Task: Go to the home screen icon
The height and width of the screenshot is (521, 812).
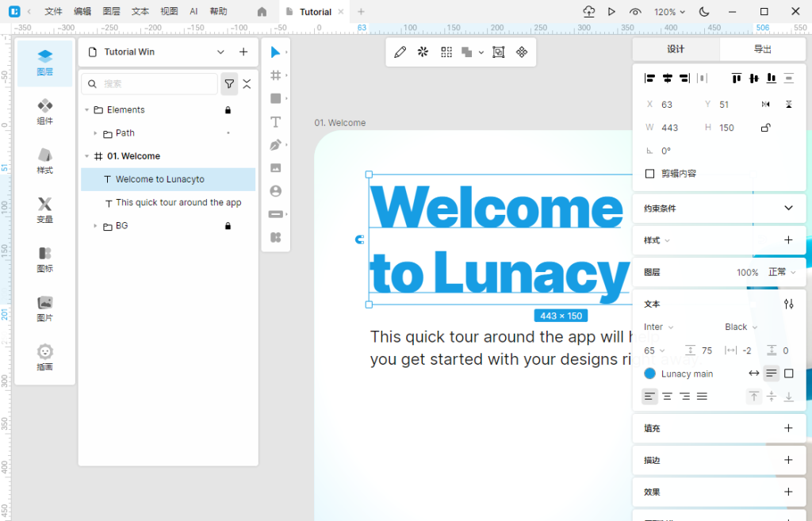Action: (x=262, y=11)
